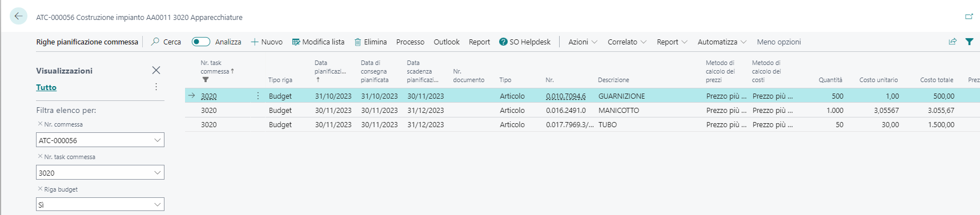This screenshot has width=980, height=215.
Task: Click the Cerca search icon
Action: (x=155, y=42)
